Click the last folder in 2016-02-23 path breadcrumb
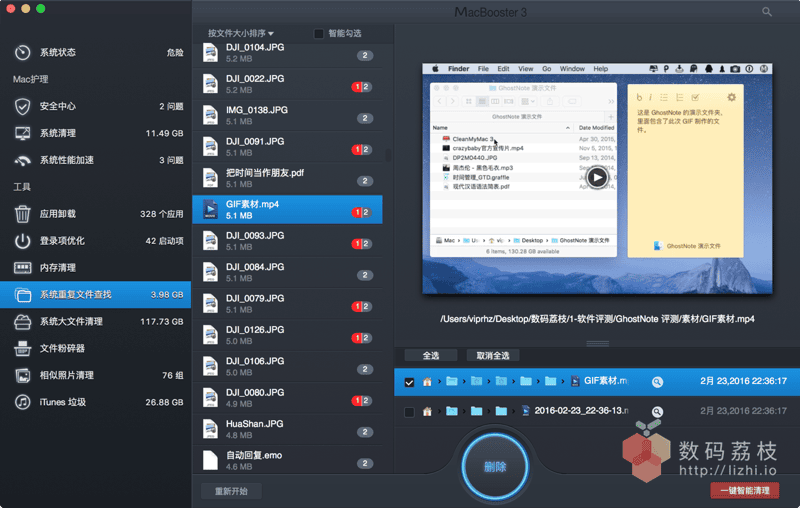 [x=501, y=411]
